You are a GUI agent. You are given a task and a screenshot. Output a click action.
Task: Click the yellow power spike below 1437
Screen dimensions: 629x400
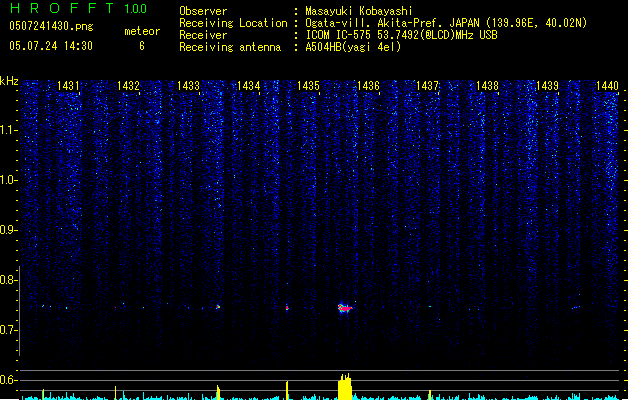click(430, 395)
